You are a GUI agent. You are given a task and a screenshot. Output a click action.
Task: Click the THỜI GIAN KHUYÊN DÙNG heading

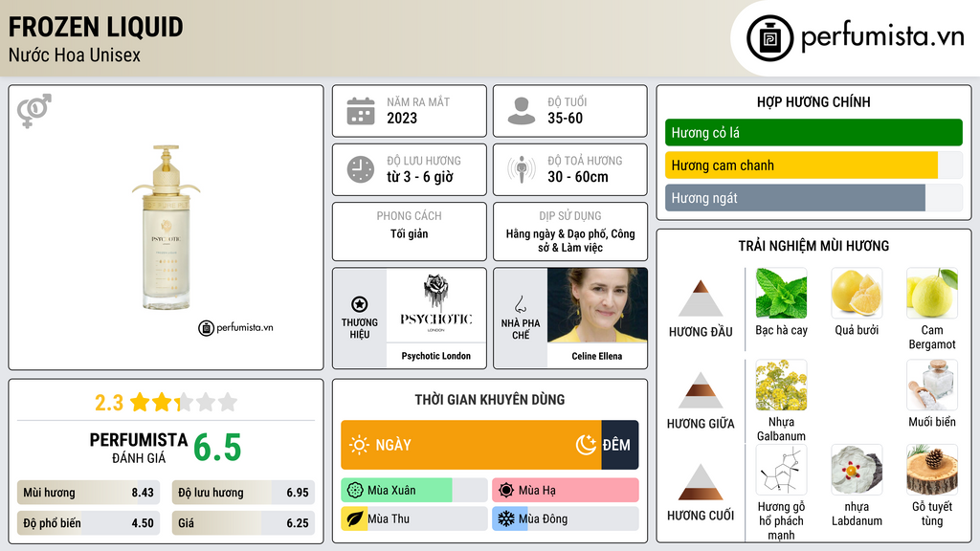click(490, 400)
